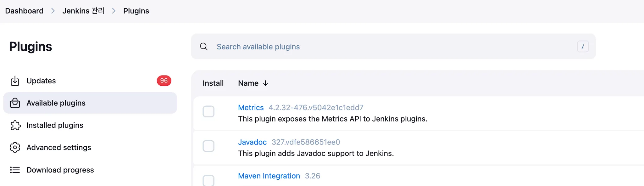Click 'This plugin exposes the Metrics API' description
644x186 pixels.
pyautogui.click(x=333, y=119)
